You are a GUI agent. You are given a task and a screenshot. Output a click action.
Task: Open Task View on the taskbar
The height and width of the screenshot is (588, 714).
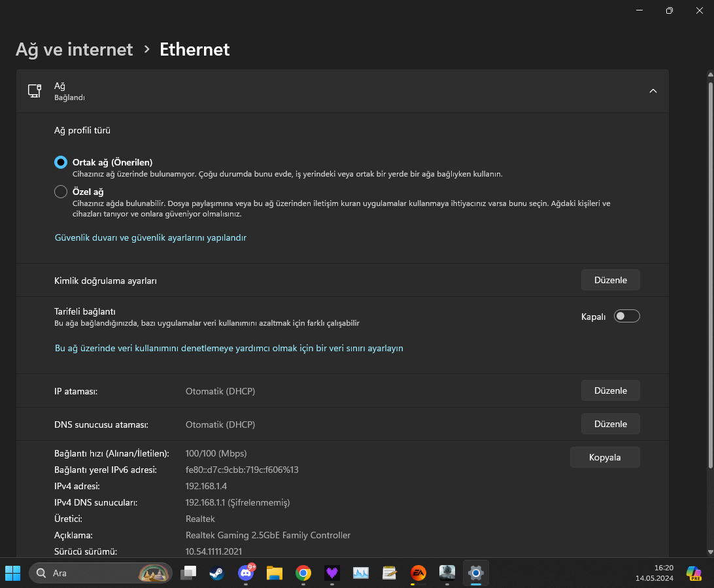click(188, 573)
